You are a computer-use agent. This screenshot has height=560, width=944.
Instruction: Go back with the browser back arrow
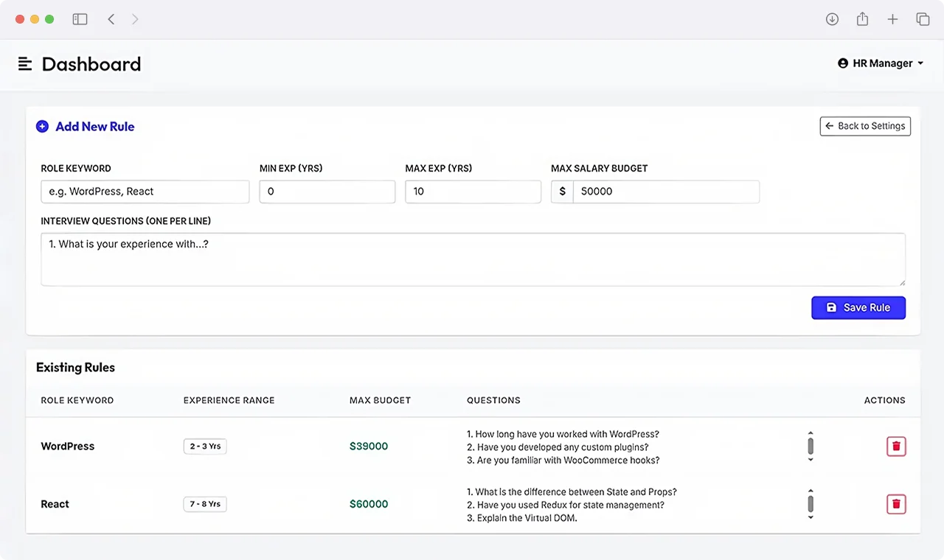(x=111, y=19)
